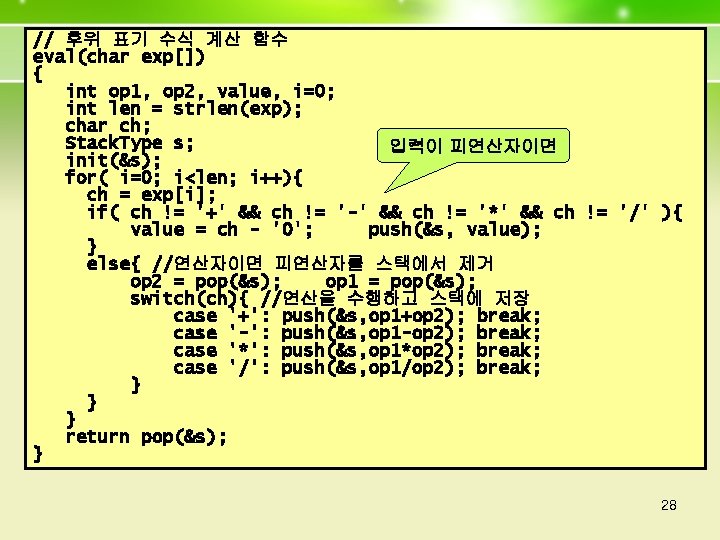
Task: Click the 'StackType s;' line
Action: click(129, 143)
